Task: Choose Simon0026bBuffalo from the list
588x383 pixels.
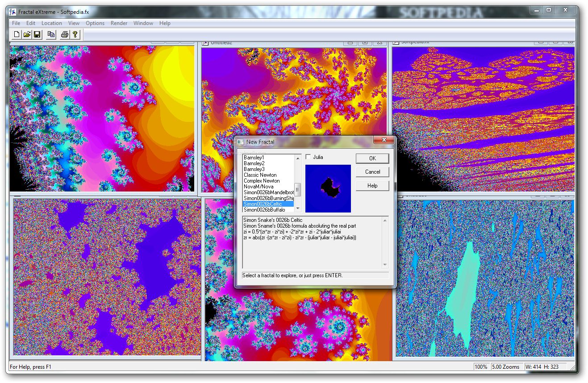Action: pyautogui.click(x=264, y=210)
